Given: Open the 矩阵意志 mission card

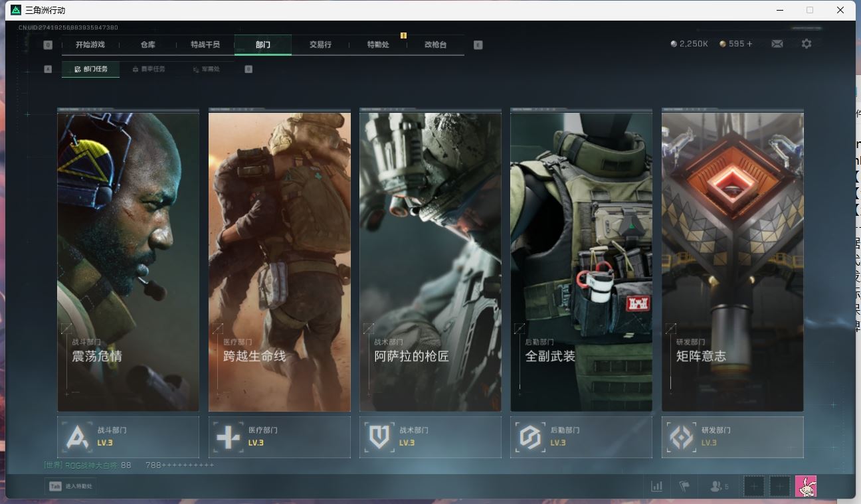Looking at the screenshot, I should pos(732,262).
